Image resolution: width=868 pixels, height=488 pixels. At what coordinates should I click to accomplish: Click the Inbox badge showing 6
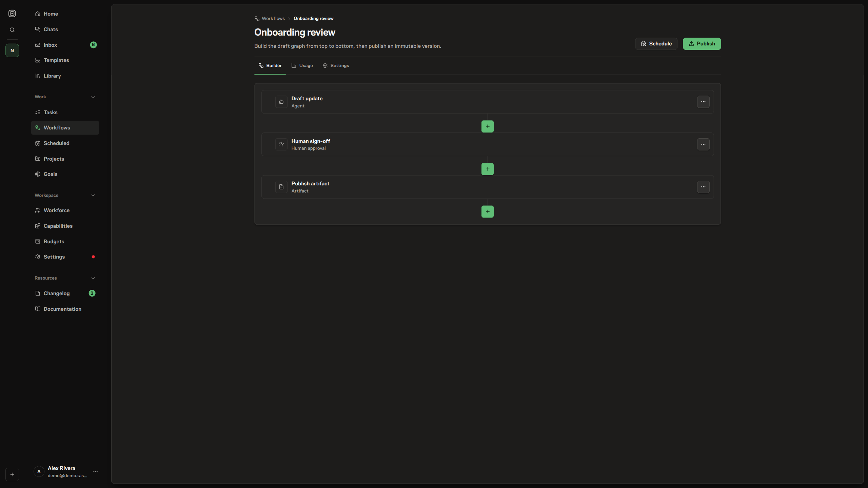pyautogui.click(x=93, y=45)
